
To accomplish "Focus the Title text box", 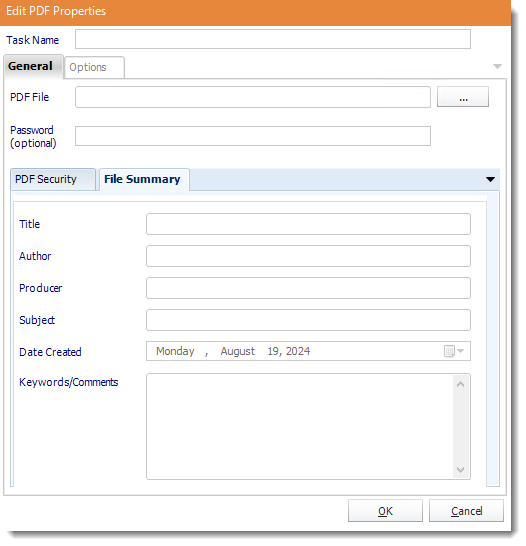I will click(308, 224).
